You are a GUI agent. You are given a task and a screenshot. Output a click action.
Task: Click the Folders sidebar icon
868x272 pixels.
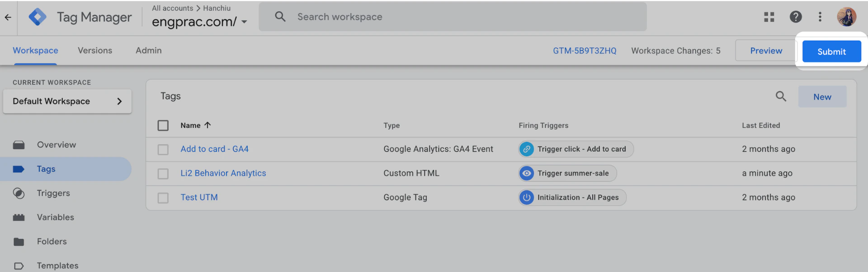(x=19, y=242)
